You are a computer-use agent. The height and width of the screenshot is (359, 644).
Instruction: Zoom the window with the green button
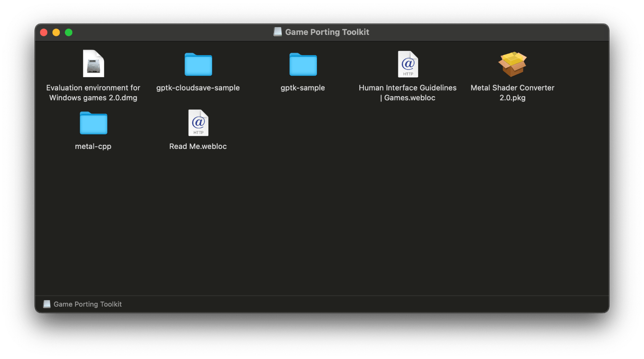tap(69, 32)
